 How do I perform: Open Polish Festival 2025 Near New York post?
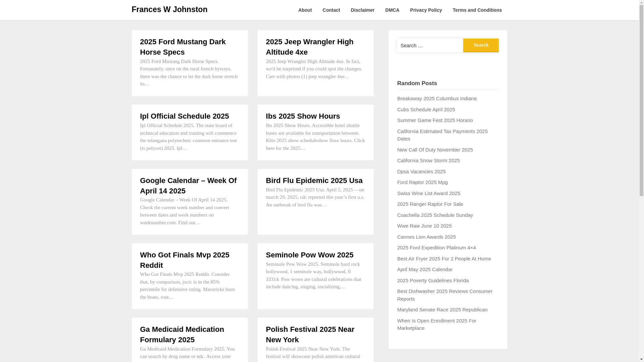point(310,335)
